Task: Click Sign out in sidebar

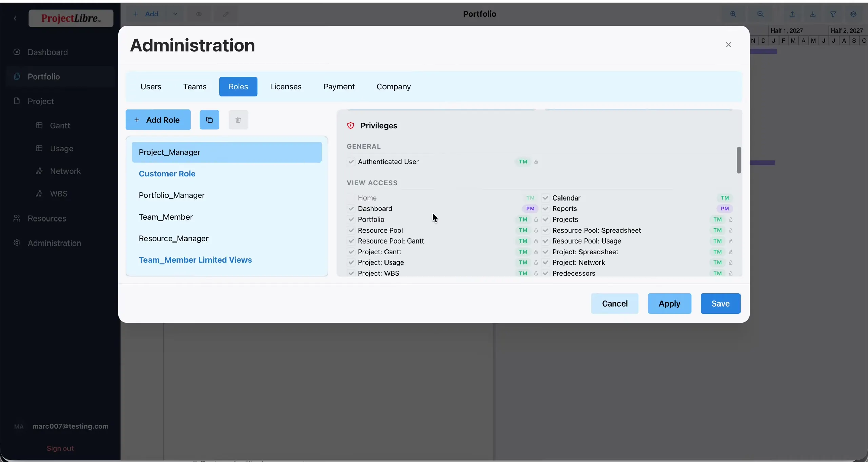Action: click(x=60, y=448)
